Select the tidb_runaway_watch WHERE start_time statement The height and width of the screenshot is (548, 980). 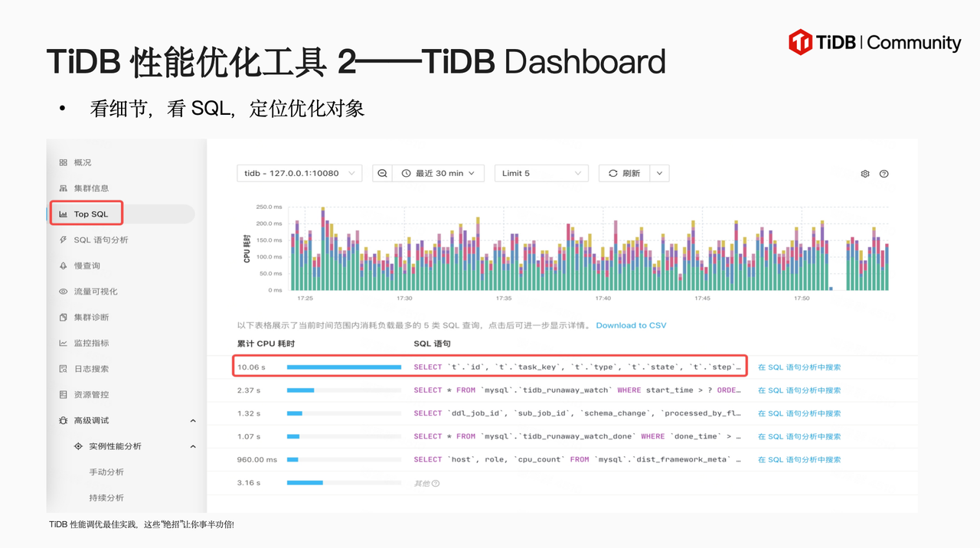tap(577, 390)
